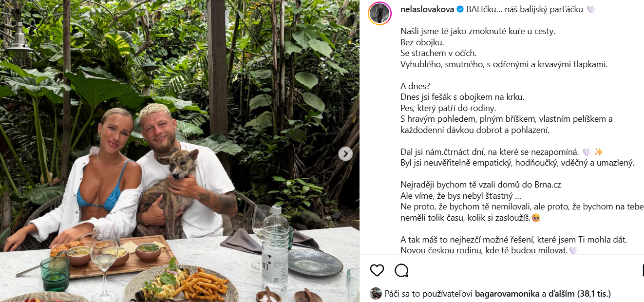Open comments via the speech bubble icon

401,270
